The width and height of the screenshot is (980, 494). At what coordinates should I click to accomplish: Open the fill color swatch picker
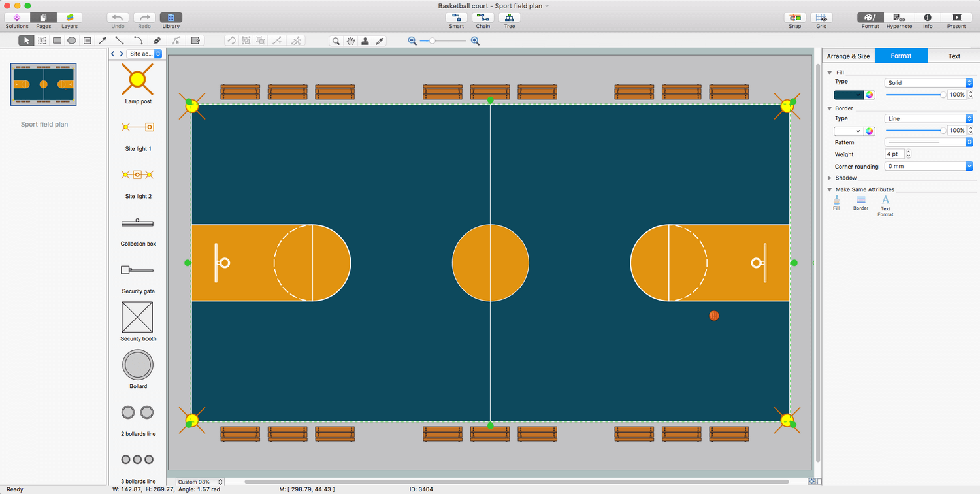[849, 95]
